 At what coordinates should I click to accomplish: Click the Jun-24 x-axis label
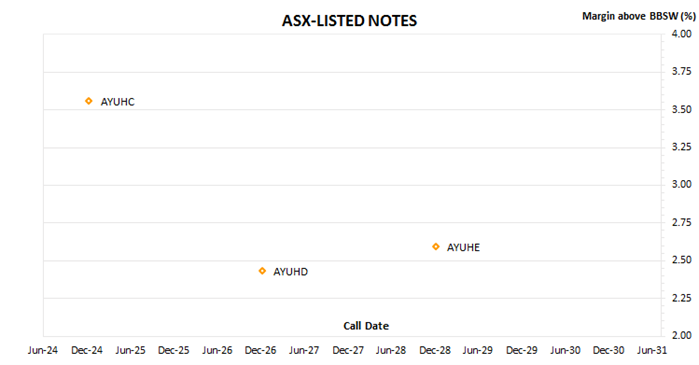point(43,350)
